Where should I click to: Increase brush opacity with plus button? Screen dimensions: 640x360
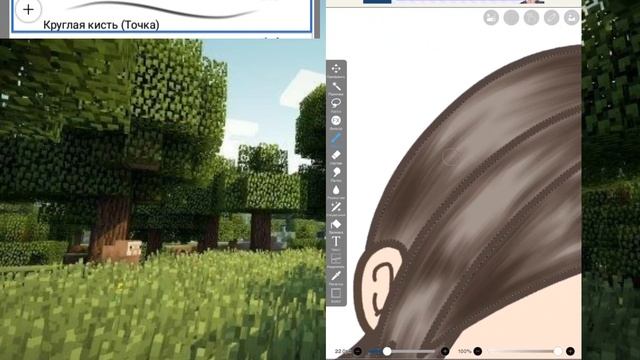pos(570,351)
